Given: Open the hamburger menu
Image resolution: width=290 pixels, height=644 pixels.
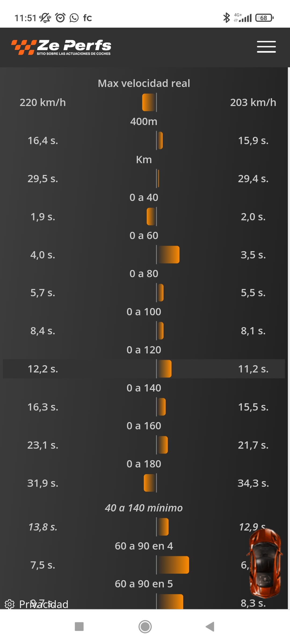Looking at the screenshot, I should [266, 47].
